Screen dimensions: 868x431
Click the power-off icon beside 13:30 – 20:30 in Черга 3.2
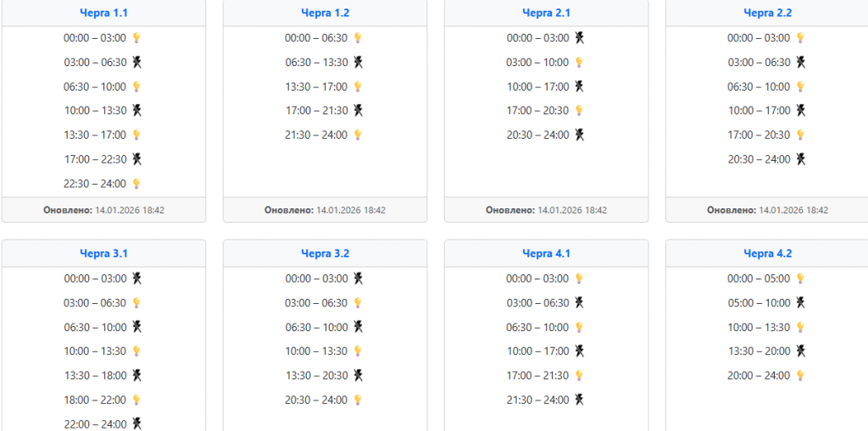[x=359, y=376]
